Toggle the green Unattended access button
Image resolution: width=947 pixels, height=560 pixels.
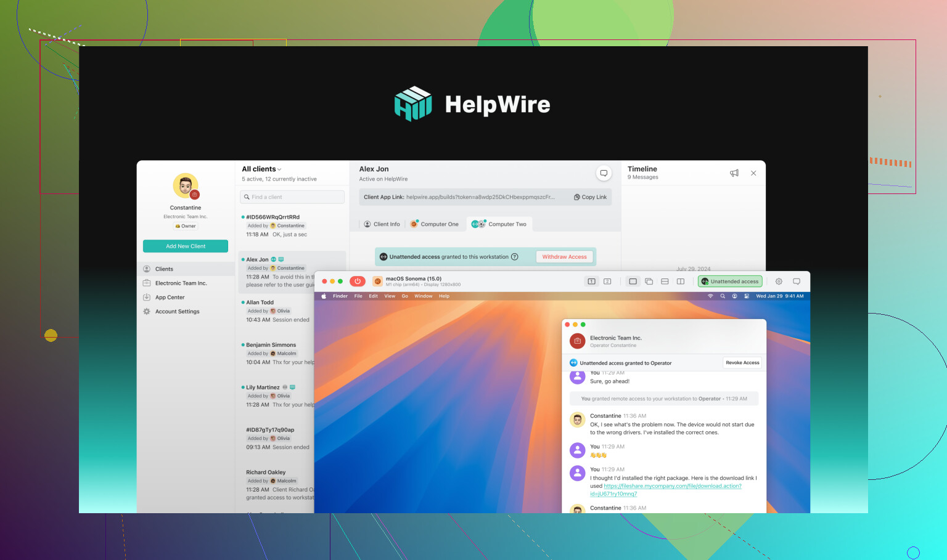[x=730, y=282]
